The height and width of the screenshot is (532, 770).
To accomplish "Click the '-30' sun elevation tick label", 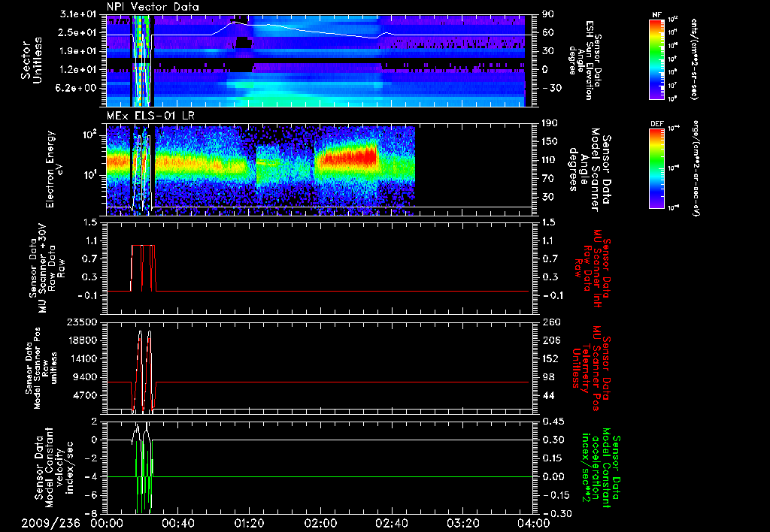I will pos(552,88).
